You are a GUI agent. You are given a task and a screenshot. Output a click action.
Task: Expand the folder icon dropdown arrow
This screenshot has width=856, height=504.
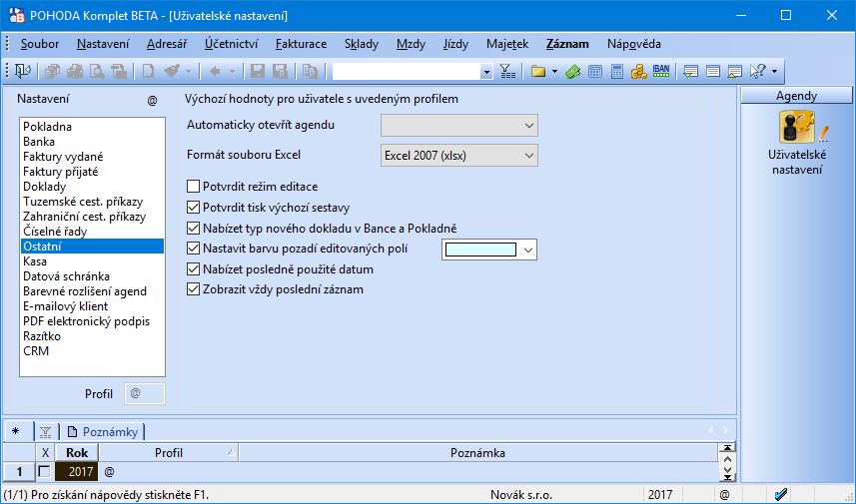554,71
